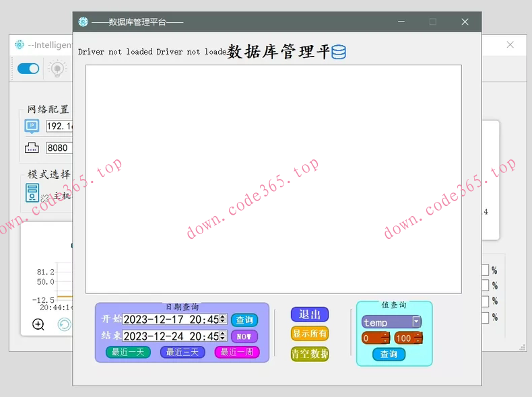This screenshot has width=532, height=397.
Task: Click the light bulb icon in background toolbar
Action: point(57,69)
